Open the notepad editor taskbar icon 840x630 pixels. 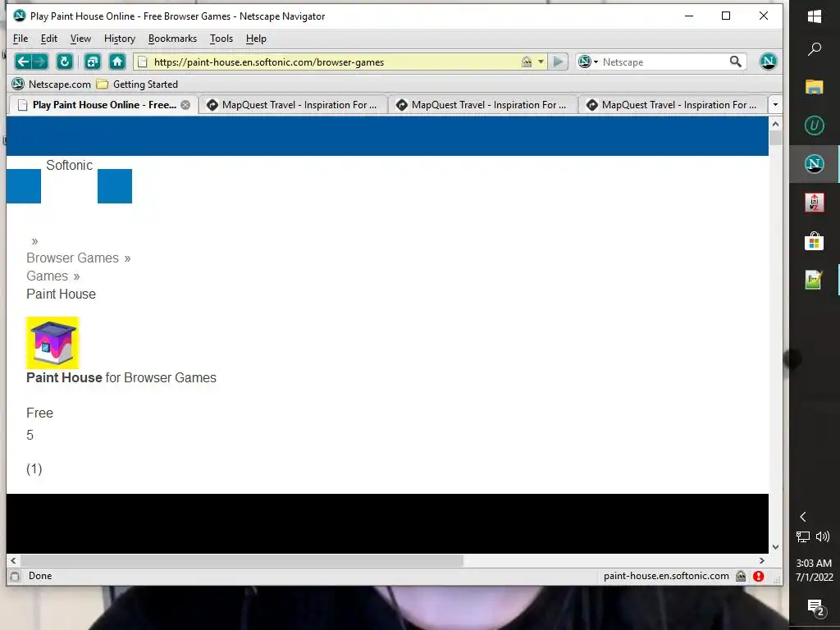[815, 280]
